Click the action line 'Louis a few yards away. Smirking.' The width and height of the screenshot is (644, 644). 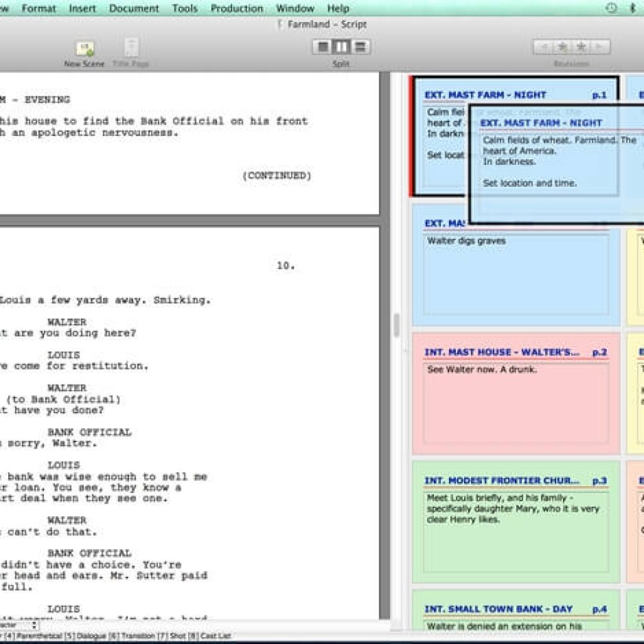105,300
